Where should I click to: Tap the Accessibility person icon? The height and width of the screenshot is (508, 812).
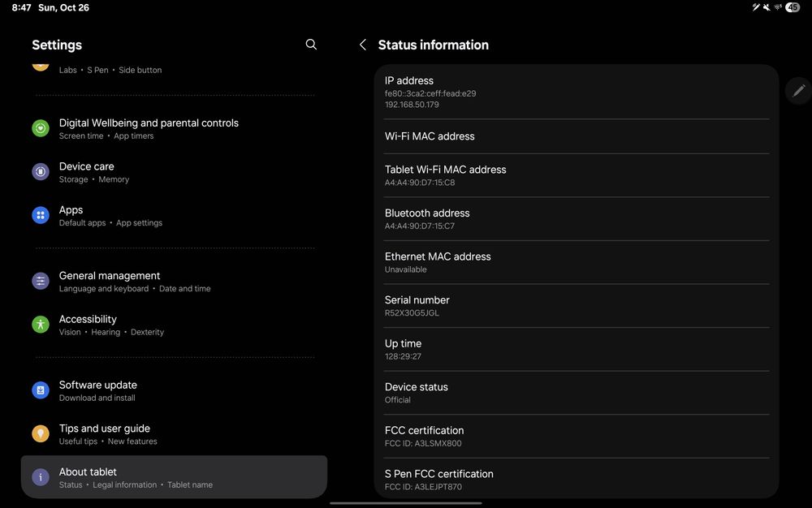tap(41, 325)
